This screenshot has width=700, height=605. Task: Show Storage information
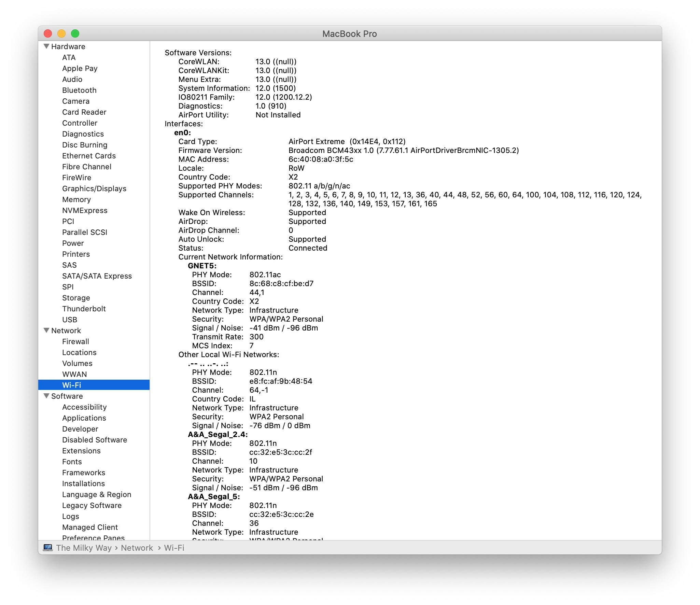tap(76, 298)
